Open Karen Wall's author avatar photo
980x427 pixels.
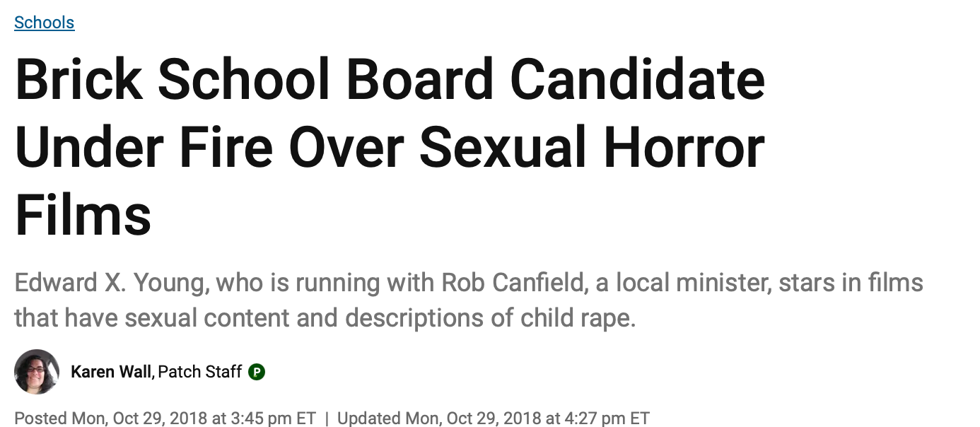click(37, 372)
